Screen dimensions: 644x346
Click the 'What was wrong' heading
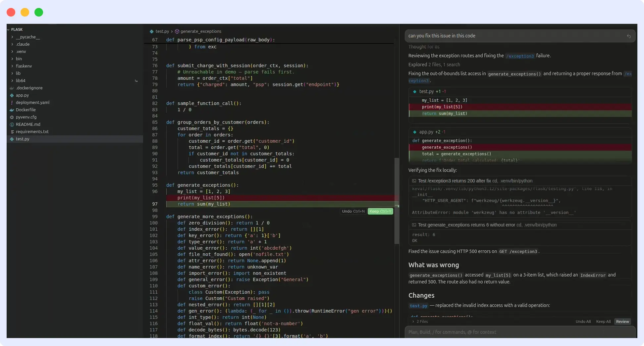click(x=434, y=265)
